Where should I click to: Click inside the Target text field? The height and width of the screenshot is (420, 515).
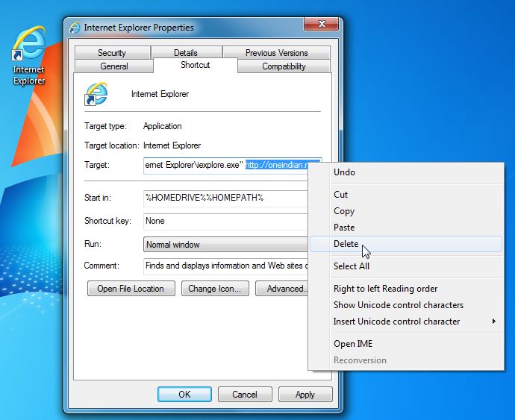pos(226,165)
